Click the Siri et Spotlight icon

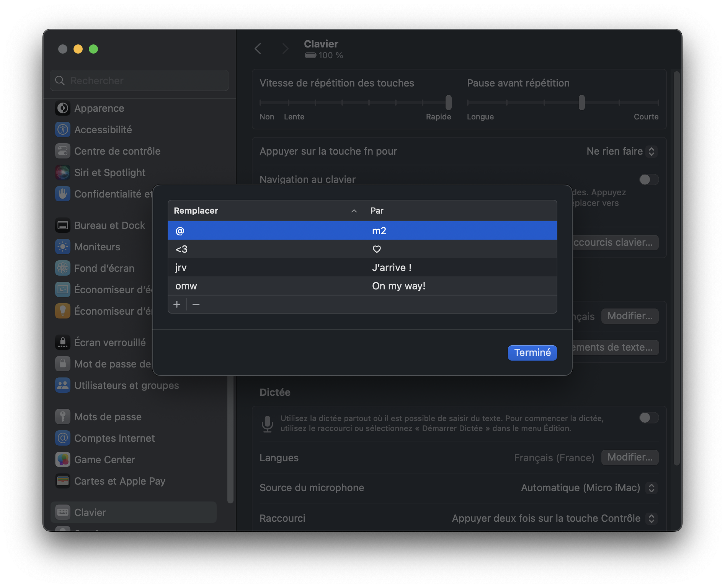tap(63, 173)
